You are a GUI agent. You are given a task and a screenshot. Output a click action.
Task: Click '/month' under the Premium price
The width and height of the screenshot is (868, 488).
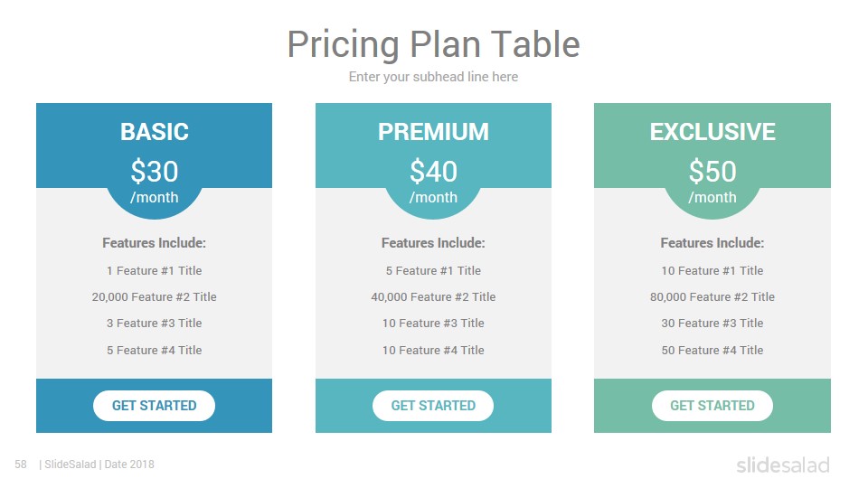coord(433,198)
